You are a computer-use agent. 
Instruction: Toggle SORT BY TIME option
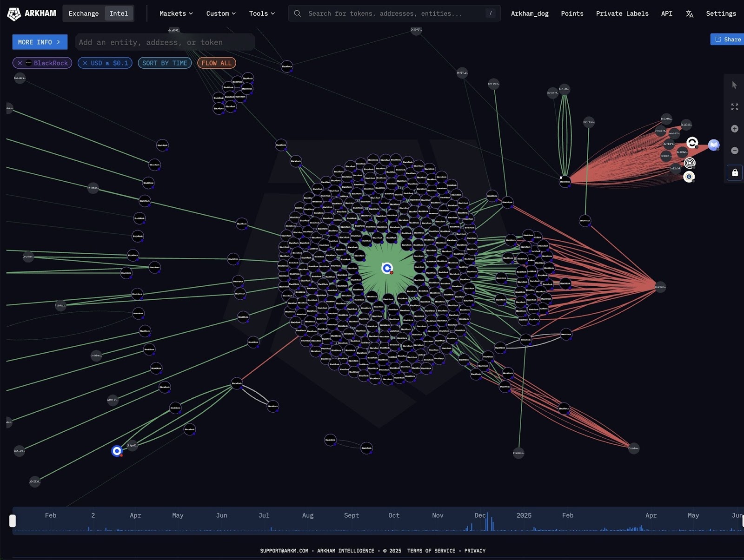(165, 63)
